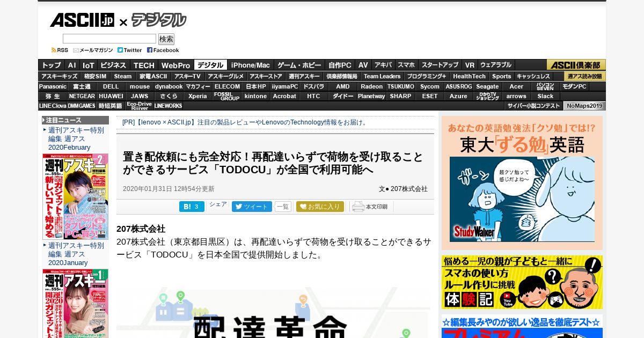Click the デジタル logo in header
This screenshot has width=644, height=338.
(x=159, y=20)
